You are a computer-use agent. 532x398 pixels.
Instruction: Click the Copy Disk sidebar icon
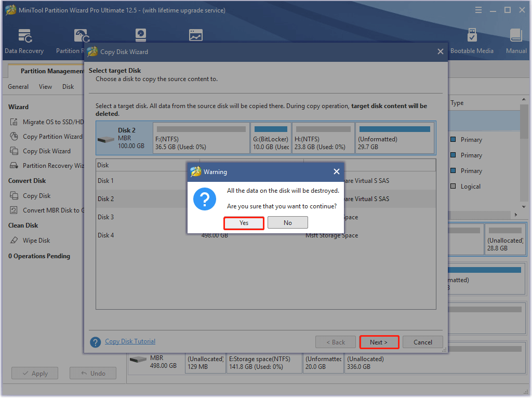[x=14, y=196]
